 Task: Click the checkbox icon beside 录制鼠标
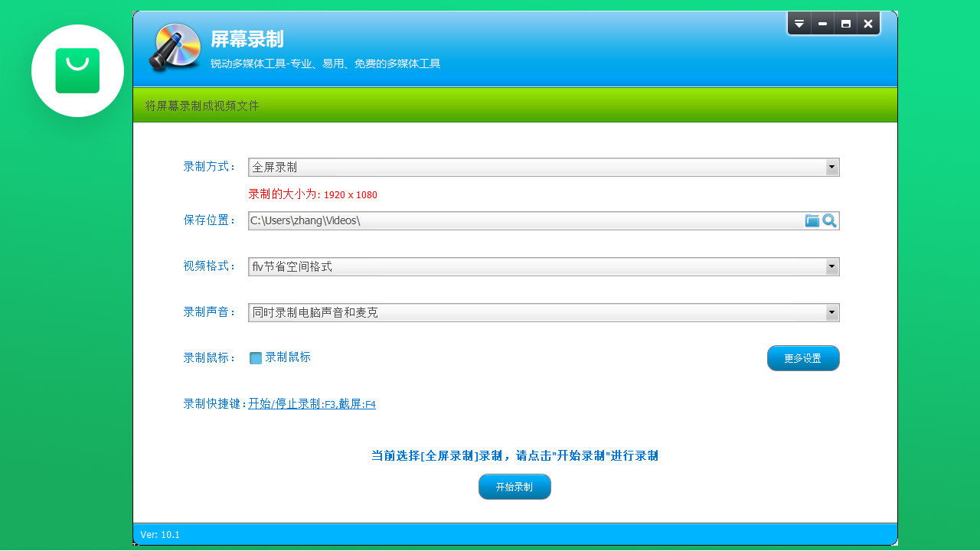pos(255,357)
